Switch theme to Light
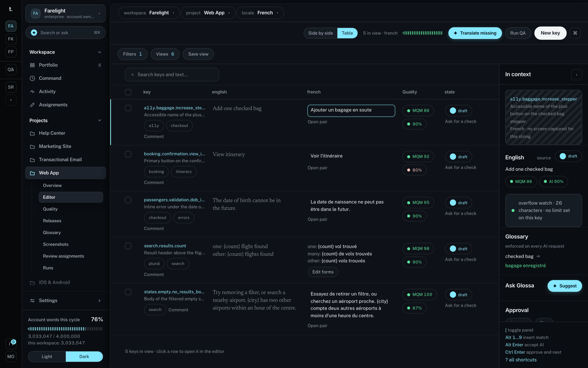This screenshot has width=588, height=368. (47, 357)
